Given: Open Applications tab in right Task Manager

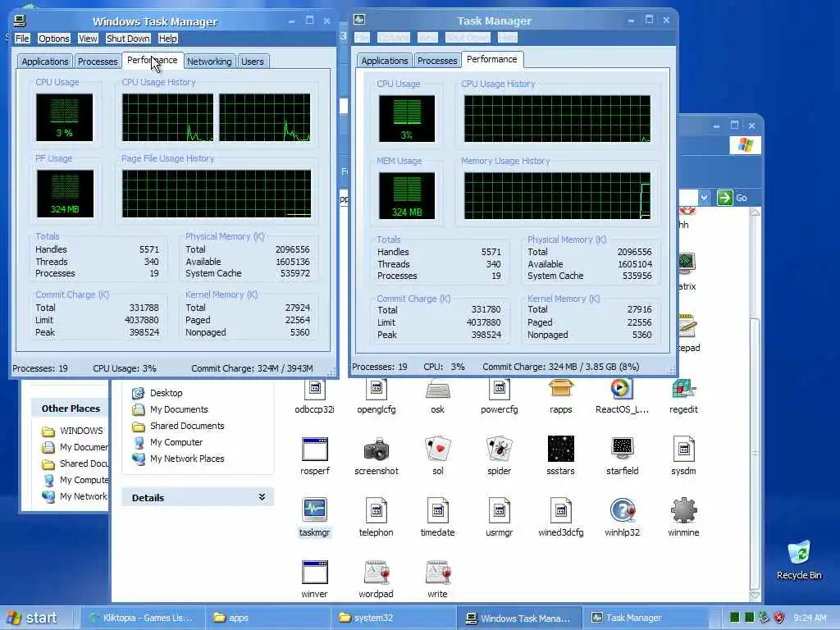Looking at the screenshot, I should click(384, 61).
